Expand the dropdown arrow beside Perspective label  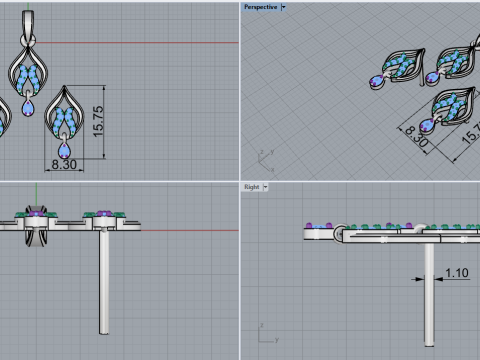pyautogui.click(x=283, y=7)
